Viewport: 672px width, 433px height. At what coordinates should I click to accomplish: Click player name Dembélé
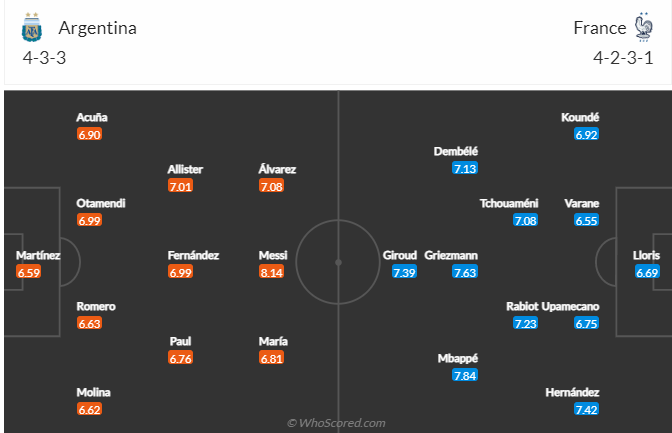(456, 151)
